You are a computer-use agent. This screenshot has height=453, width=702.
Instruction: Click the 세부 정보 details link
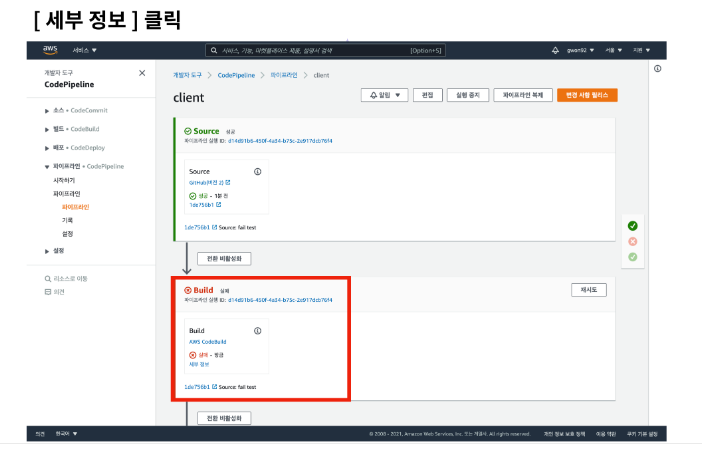[x=199, y=364]
